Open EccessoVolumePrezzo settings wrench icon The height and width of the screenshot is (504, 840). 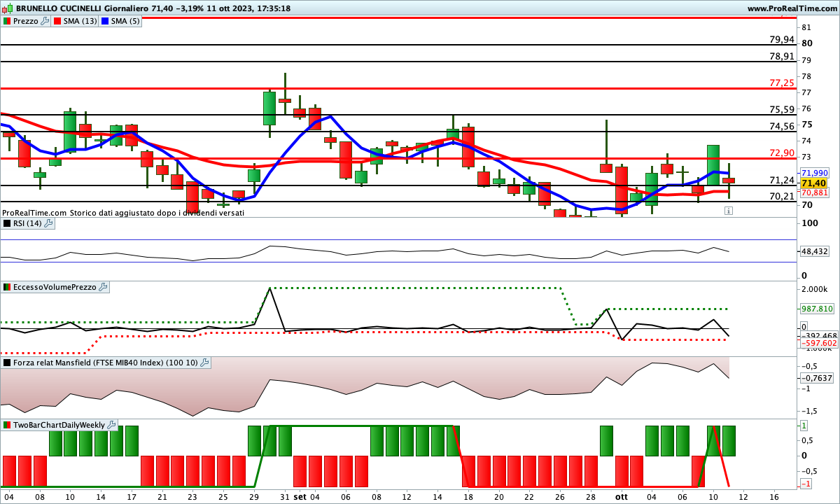103,287
